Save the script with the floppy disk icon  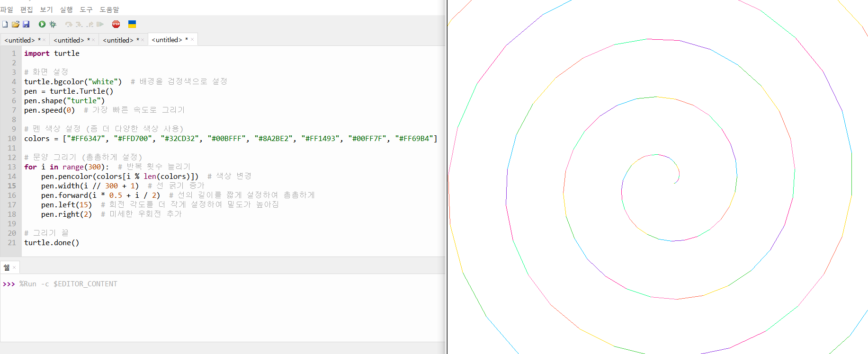[x=26, y=24]
